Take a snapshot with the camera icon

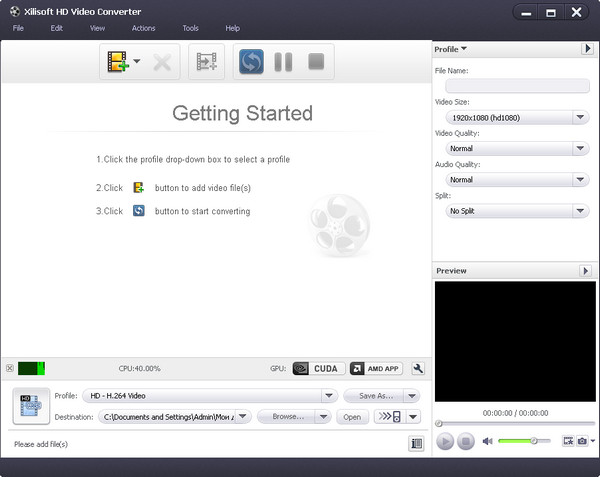[581, 441]
